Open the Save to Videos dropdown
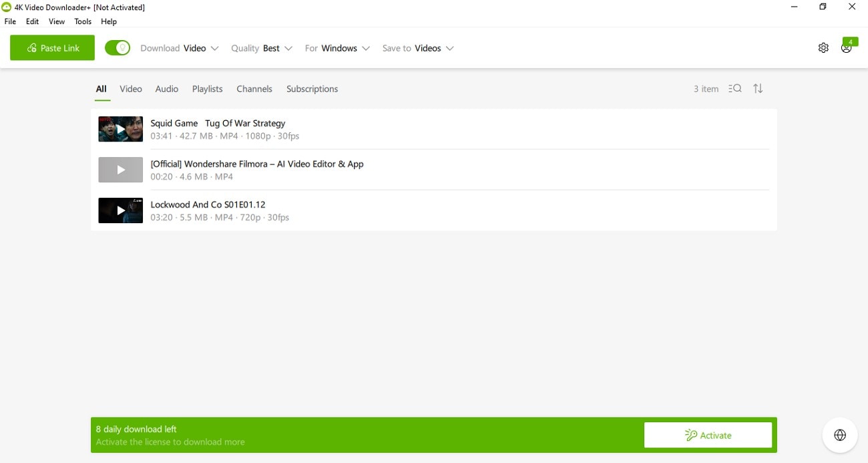868x463 pixels. click(x=418, y=48)
